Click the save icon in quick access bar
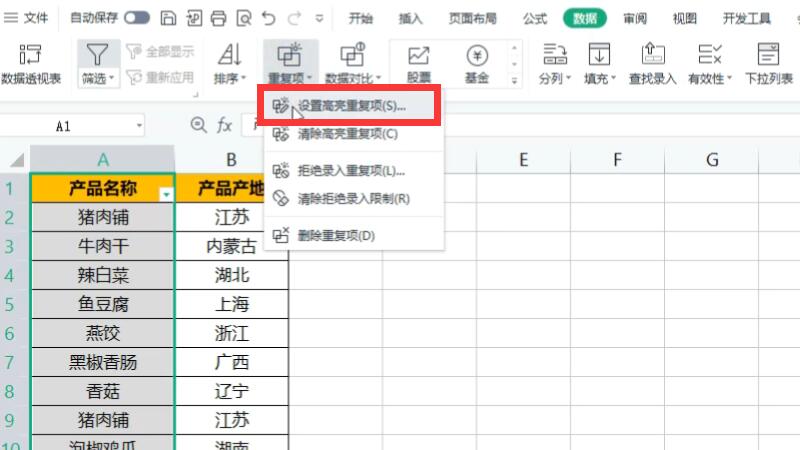The image size is (800, 450). tap(168, 18)
